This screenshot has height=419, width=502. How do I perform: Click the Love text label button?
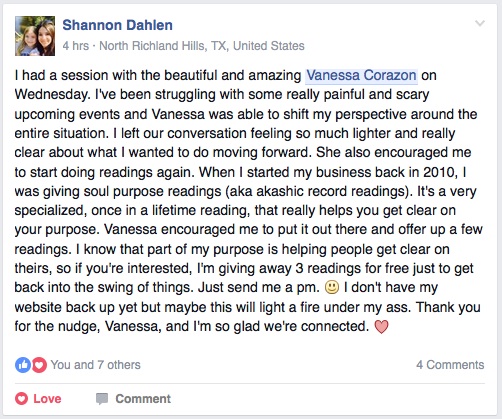(x=47, y=399)
